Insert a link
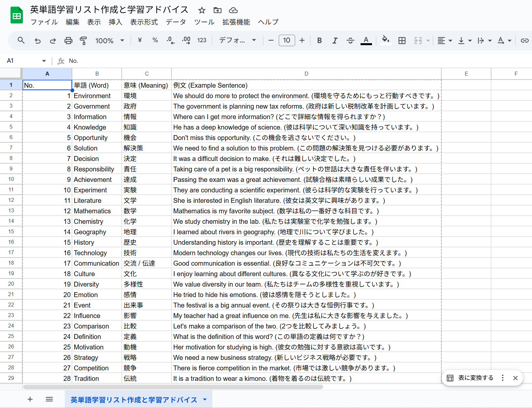This screenshot has height=408, width=532. 525,40
